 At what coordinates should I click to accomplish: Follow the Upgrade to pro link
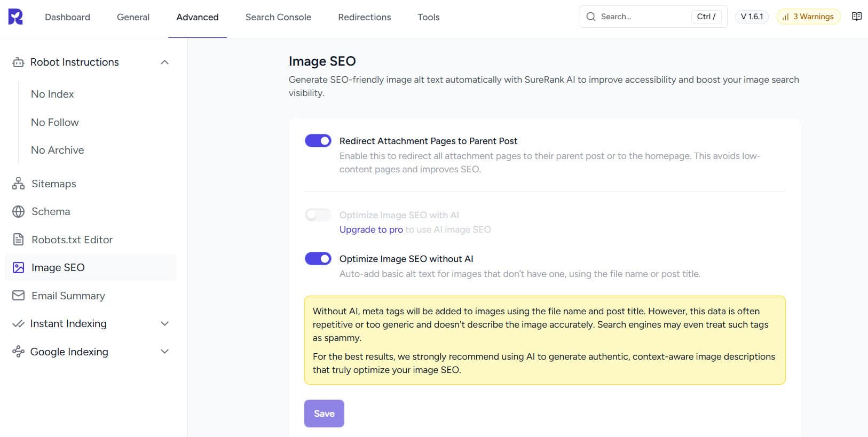tap(371, 229)
